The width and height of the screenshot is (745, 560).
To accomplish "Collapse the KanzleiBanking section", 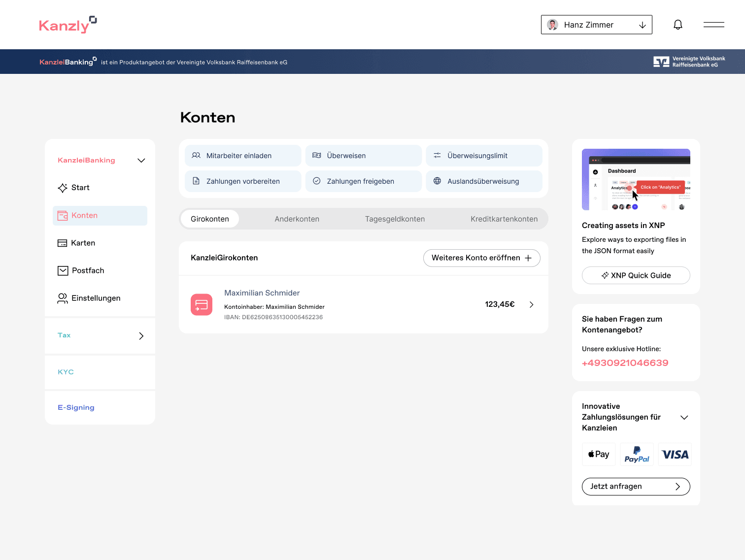I will [x=141, y=160].
